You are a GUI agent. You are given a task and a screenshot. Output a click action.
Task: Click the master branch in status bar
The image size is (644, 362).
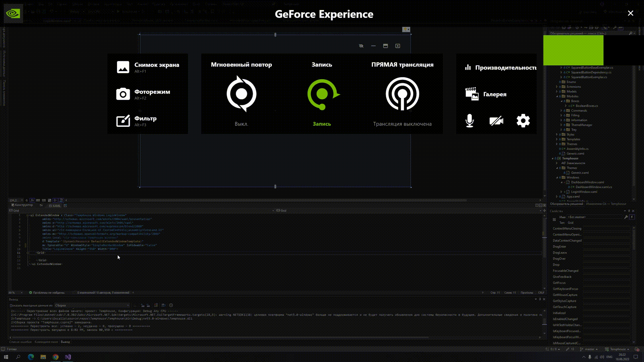point(589,349)
